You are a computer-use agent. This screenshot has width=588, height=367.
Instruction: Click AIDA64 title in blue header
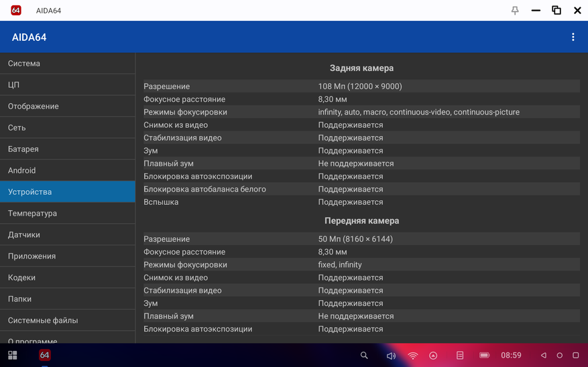pyautogui.click(x=29, y=37)
